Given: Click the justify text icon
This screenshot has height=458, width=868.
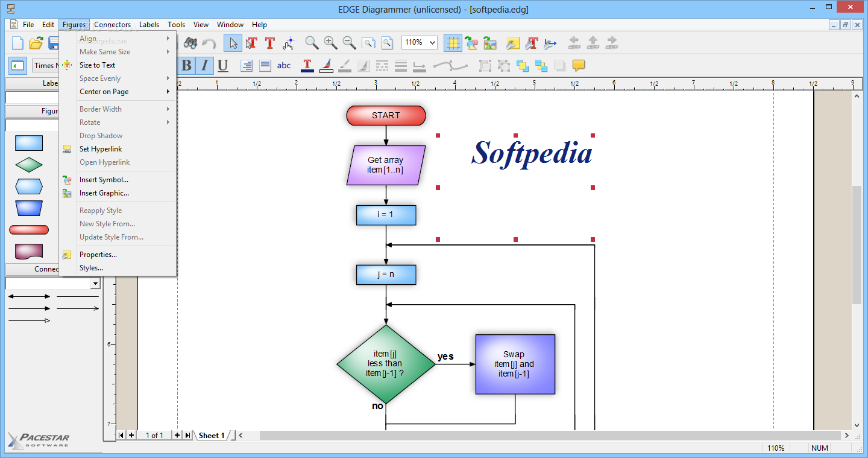Looking at the screenshot, I should tap(265, 65).
